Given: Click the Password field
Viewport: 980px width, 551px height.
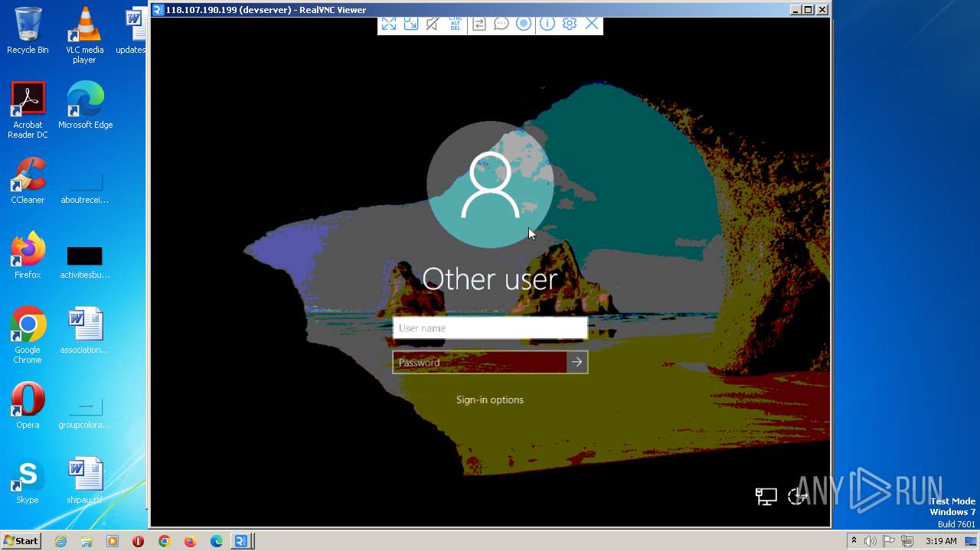Looking at the screenshot, I should click(x=479, y=363).
